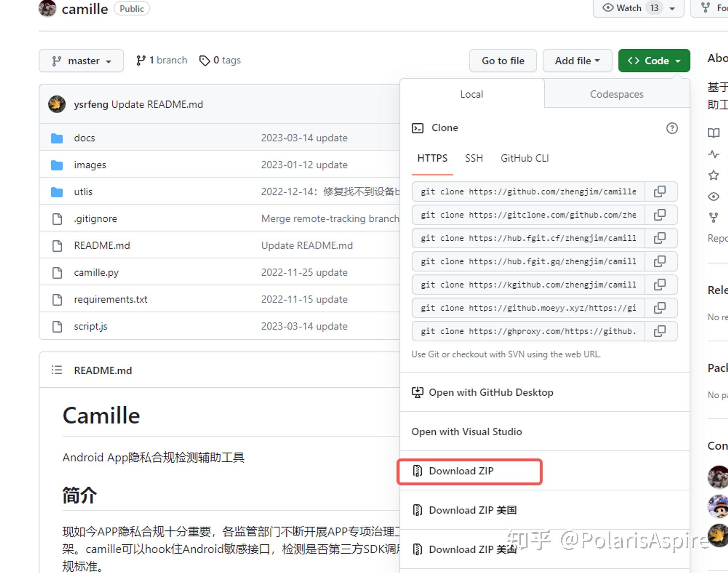Image resolution: width=728 pixels, height=573 pixels.
Task: Click the second contributor avatar in sidebar
Action: pyautogui.click(x=718, y=506)
